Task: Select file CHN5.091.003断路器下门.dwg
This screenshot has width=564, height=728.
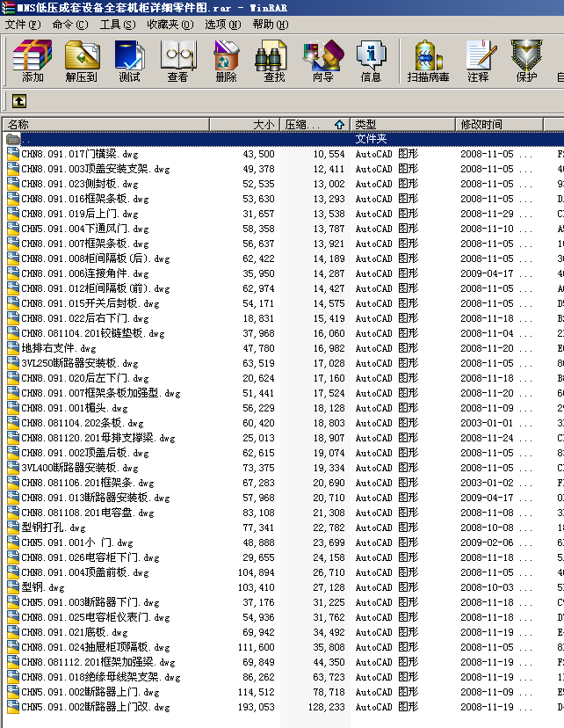Action: point(90,602)
